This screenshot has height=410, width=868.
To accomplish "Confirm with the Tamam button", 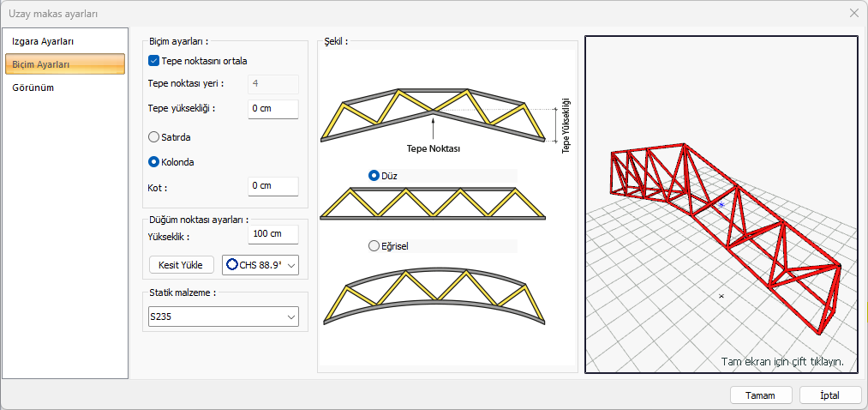I will [760, 395].
